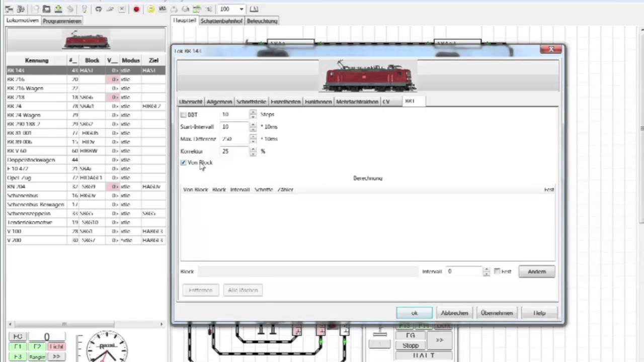Tick the Fest checkbox next to Ändern
644x362 pixels.
click(497, 271)
